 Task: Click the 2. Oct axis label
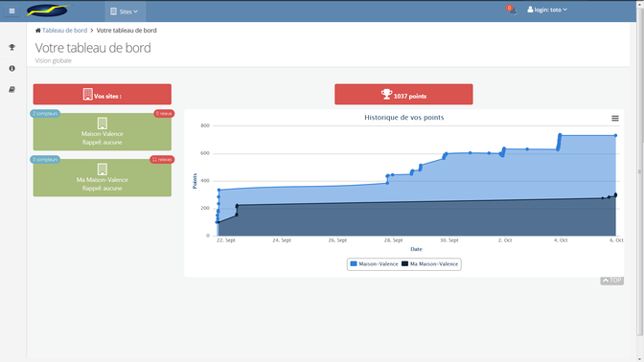505,240
